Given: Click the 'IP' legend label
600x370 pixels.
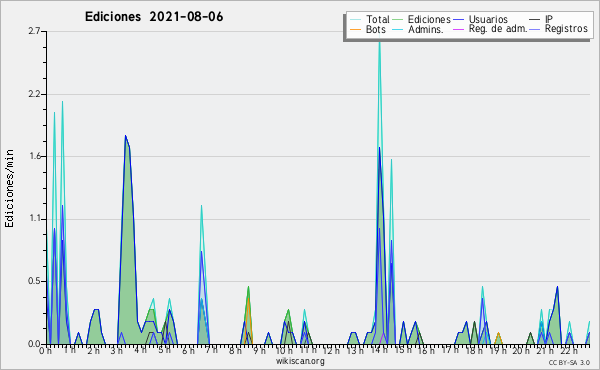Looking at the screenshot, I should tap(549, 19).
